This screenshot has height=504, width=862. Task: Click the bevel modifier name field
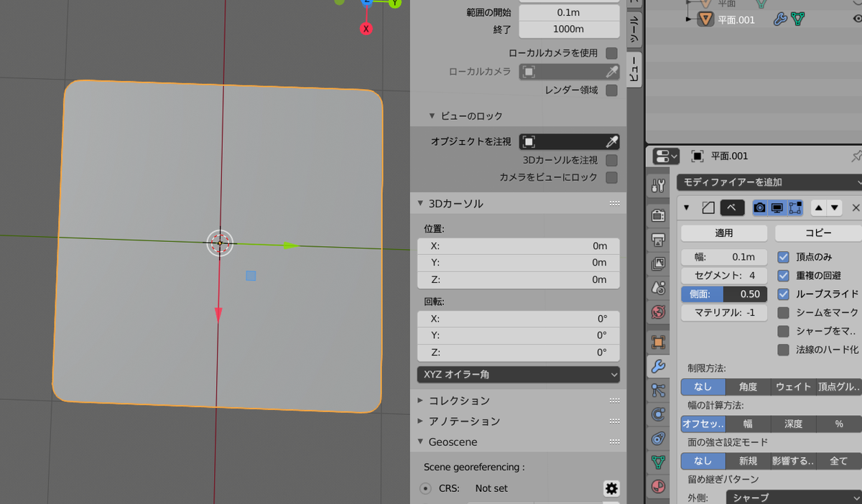733,207
